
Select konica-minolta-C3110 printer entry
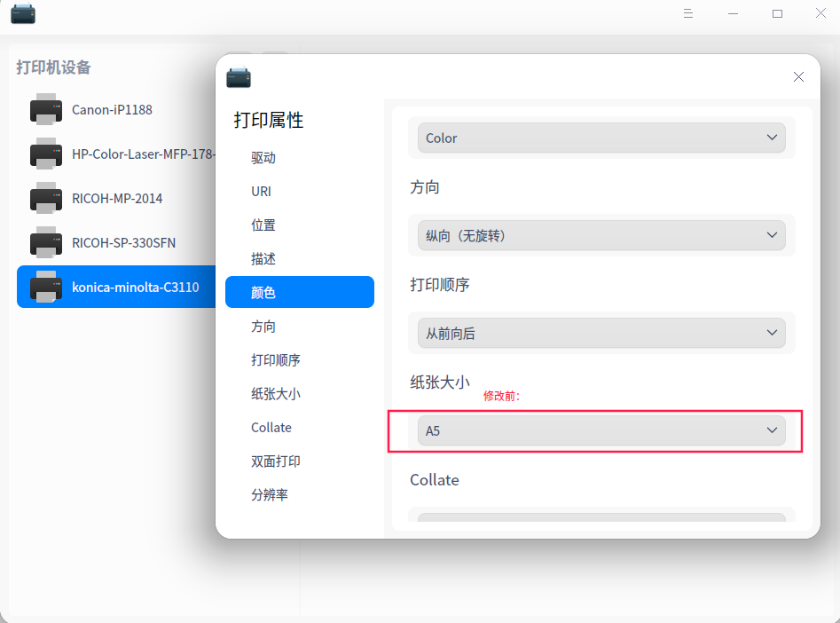(x=116, y=287)
